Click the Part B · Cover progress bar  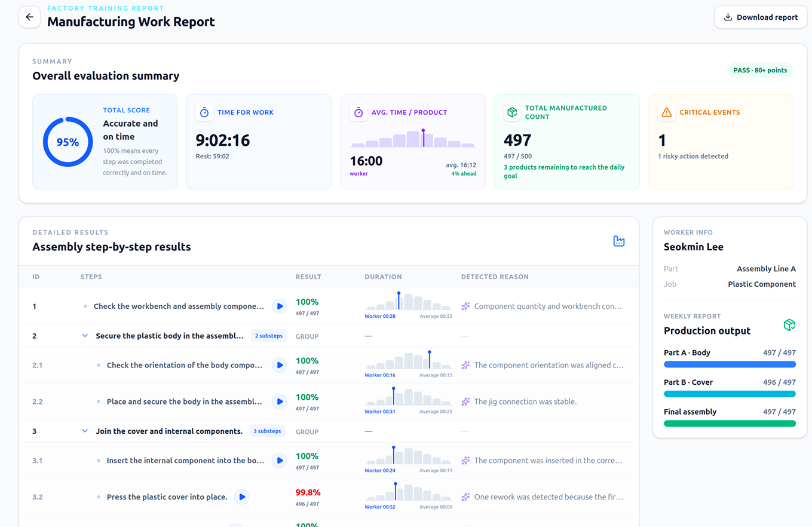click(x=730, y=394)
